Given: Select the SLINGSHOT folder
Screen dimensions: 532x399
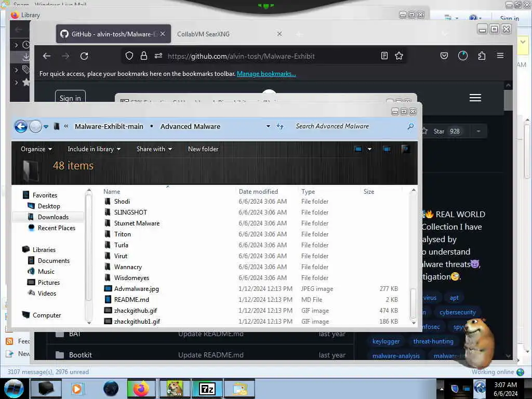Looking at the screenshot, I should click(130, 212).
